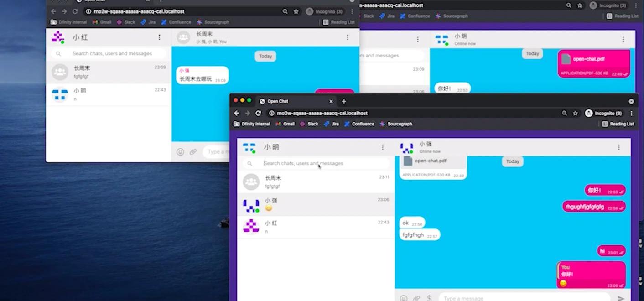This screenshot has height=301, width=644.
Task: Click the send message arrow icon
Action: pos(621,298)
